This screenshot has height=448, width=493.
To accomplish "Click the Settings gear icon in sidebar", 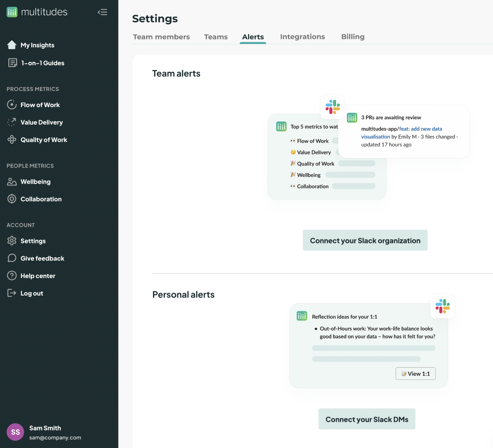I will (12, 241).
